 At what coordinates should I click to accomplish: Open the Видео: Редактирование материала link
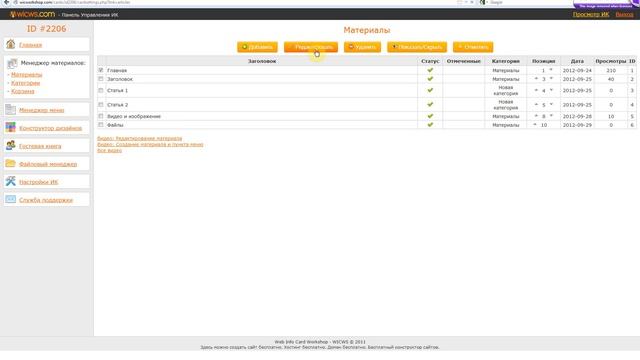click(x=140, y=138)
